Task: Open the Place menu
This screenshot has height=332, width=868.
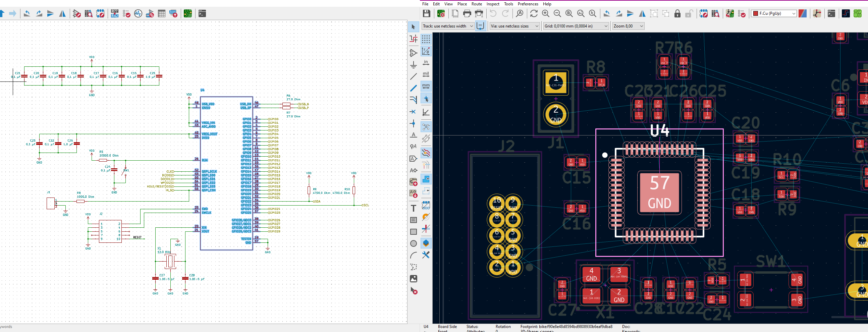Action: pyautogui.click(x=462, y=4)
